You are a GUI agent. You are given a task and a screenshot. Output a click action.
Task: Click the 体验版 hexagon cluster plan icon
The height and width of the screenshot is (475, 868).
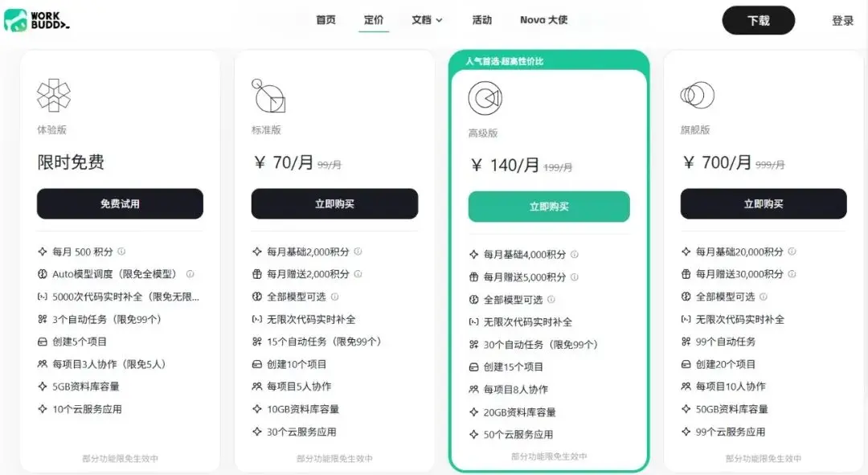point(54,95)
